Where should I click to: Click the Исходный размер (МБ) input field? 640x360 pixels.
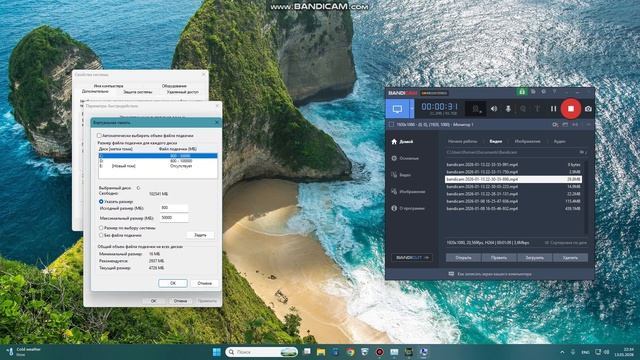[x=174, y=208]
